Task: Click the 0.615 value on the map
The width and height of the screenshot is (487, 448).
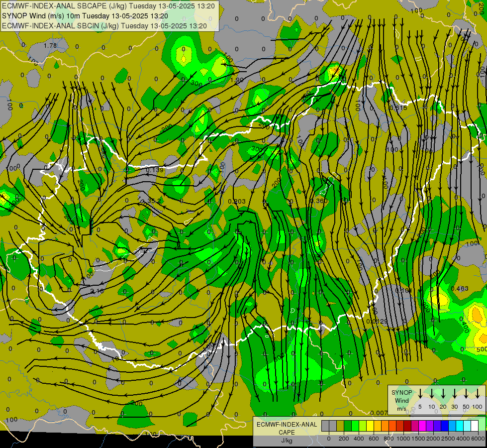Action: click(x=398, y=108)
